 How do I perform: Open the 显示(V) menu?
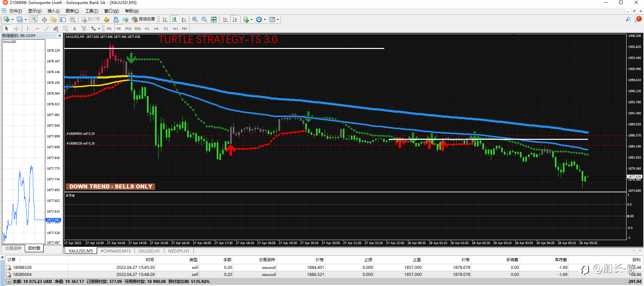35,11
